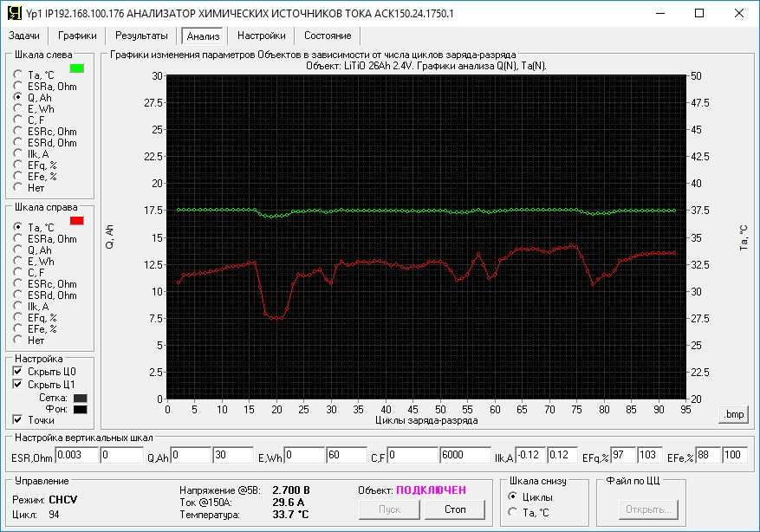Choose Ta, °C for the bottom scale
Viewport: 760px width, 532px height.
(x=513, y=512)
